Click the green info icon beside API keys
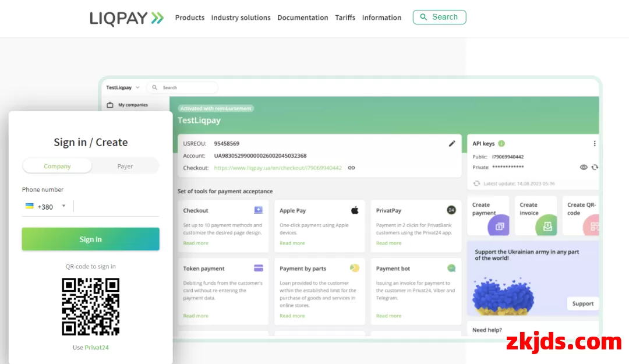The width and height of the screenshot is (629, 364). [501, 143]
